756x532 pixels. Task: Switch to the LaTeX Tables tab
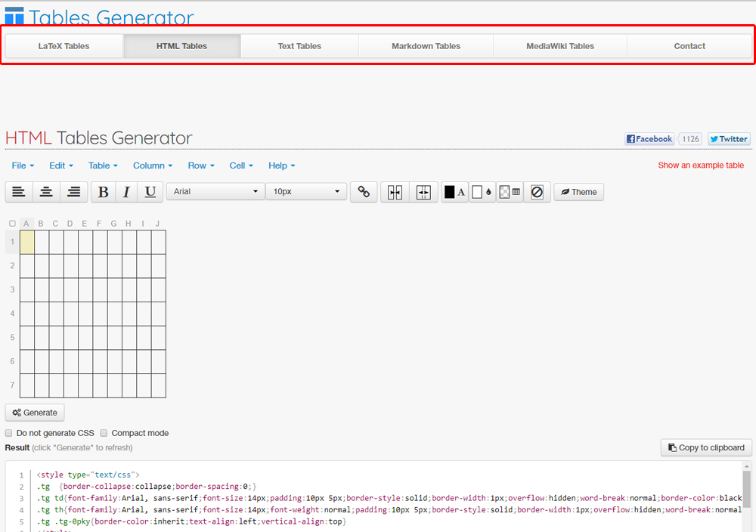tap(64, 46)
